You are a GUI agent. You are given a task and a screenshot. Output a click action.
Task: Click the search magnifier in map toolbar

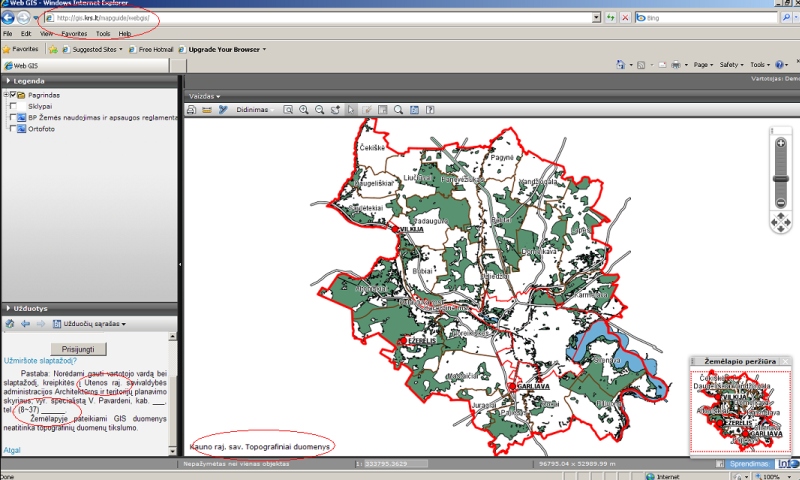pos(398,110)
